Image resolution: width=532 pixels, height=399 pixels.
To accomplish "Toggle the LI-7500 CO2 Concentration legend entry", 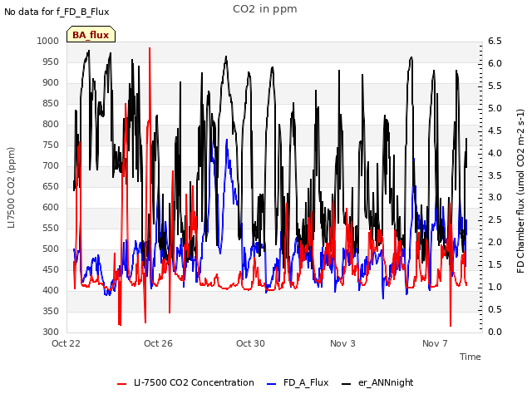I will [x=185, y=382].
